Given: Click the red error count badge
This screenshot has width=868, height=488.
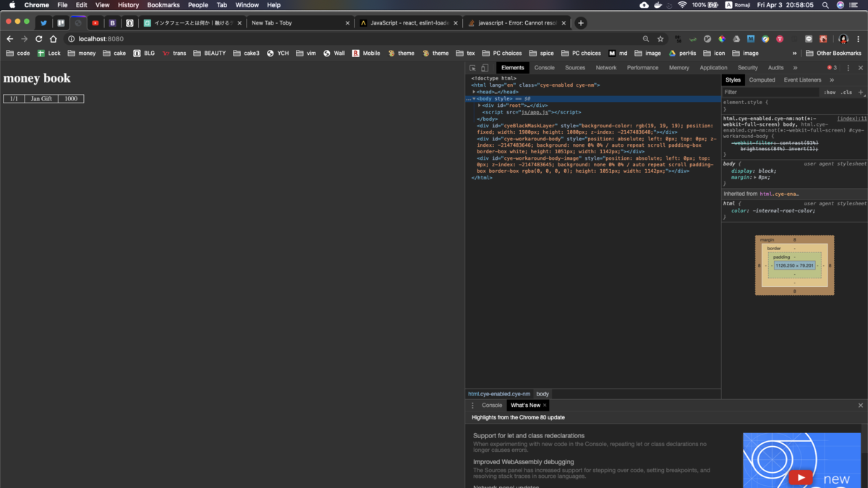Looking at the screenshot, I should pyautogui.click(x=832, y=68).
